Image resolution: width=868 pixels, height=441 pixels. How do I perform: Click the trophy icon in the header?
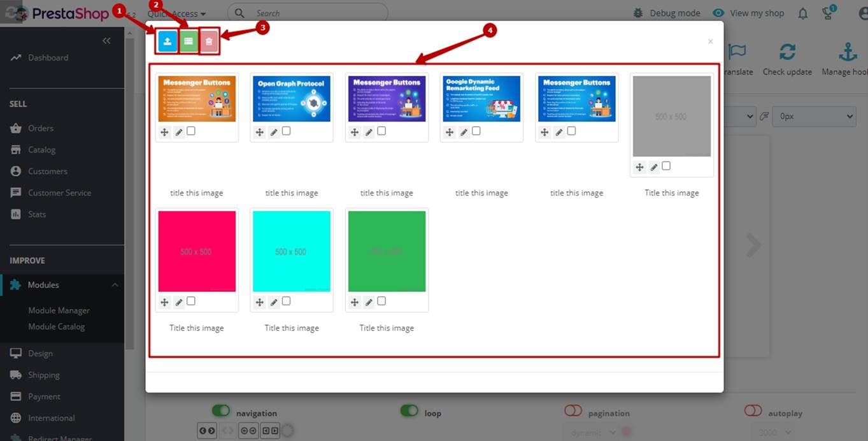tap(828, 13)
